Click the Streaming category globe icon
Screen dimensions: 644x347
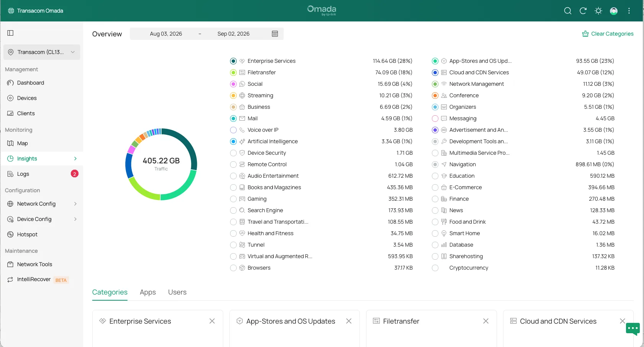[242, 95]
